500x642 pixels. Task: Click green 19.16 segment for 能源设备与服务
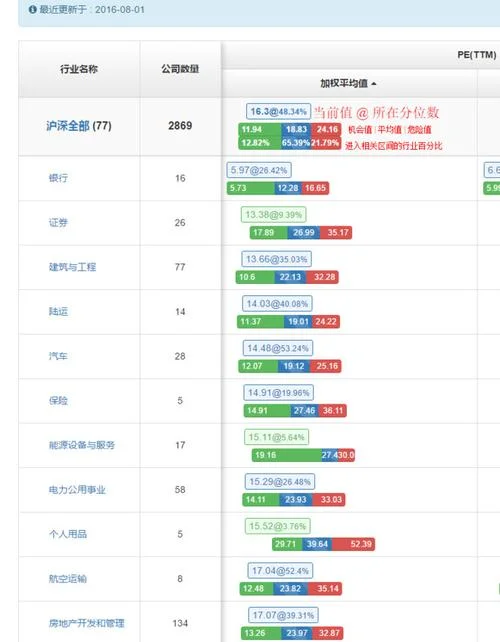287,456
